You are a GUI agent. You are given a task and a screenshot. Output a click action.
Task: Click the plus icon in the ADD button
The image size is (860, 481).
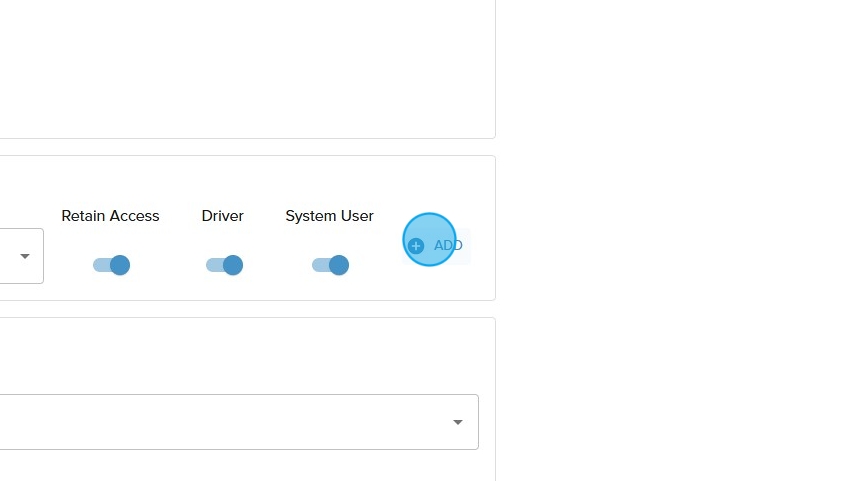[416, 246]
